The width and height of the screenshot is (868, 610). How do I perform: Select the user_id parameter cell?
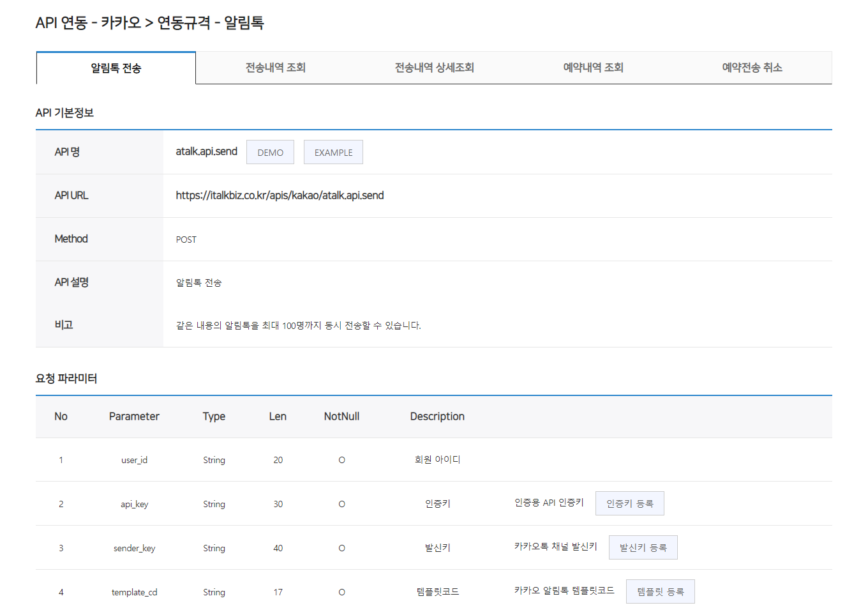134,460
